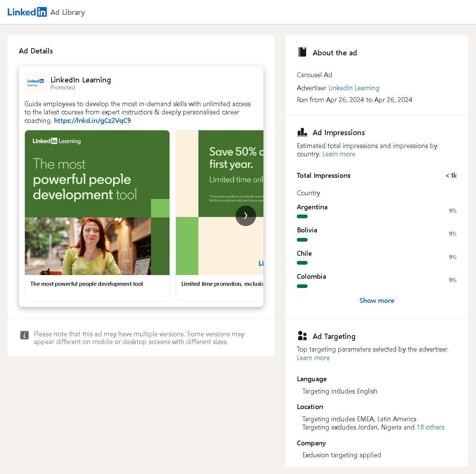Viewport: 476px width, 474px height.
Task: Click the Promoted label under LinkedIn Learning
Action: click(62, 88)
